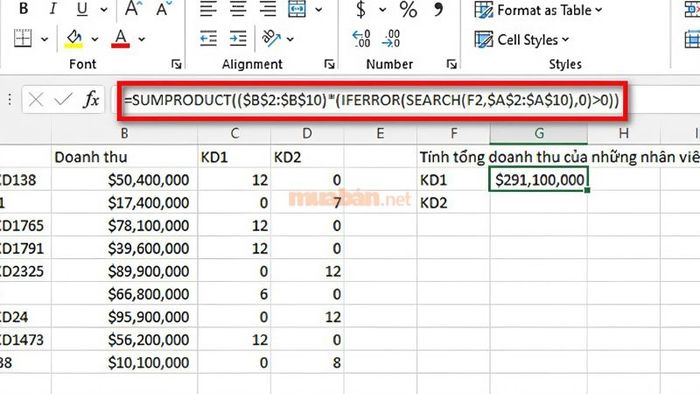
Task: Select column D header
Action: [307, 133]
